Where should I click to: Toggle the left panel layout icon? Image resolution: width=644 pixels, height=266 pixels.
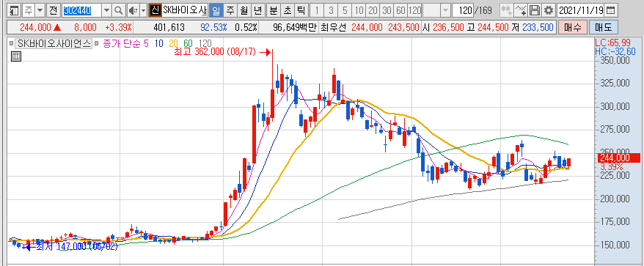pyautogui.click(x=14, y=10)
